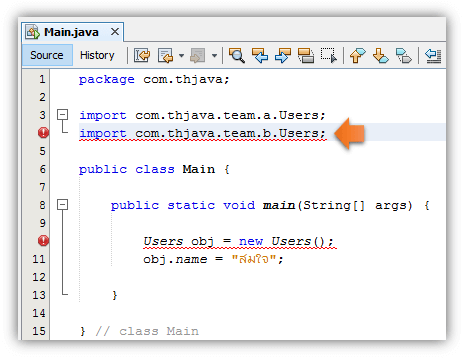Click the "main" method name
The image size is (466, 362).
click(x=279, y=205)
